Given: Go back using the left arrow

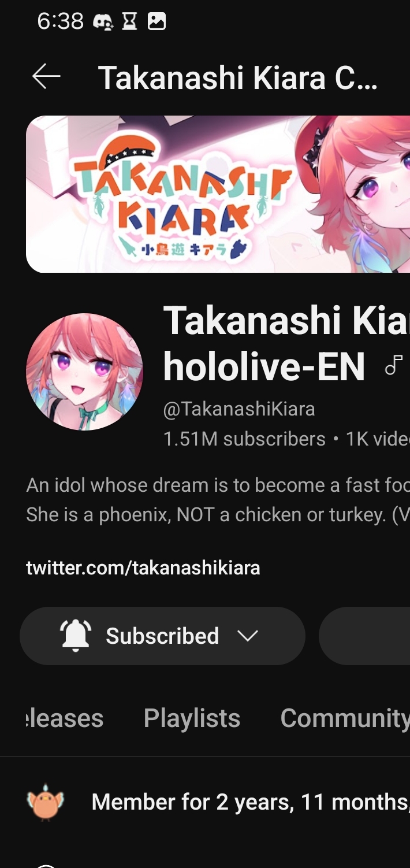Looking at the screenshot, I should (46, 77).
